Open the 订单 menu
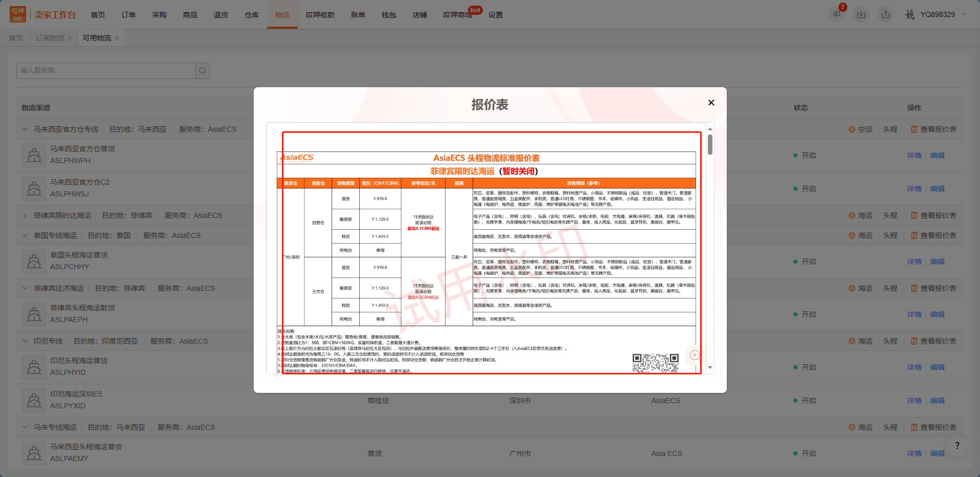 (129, 15)
